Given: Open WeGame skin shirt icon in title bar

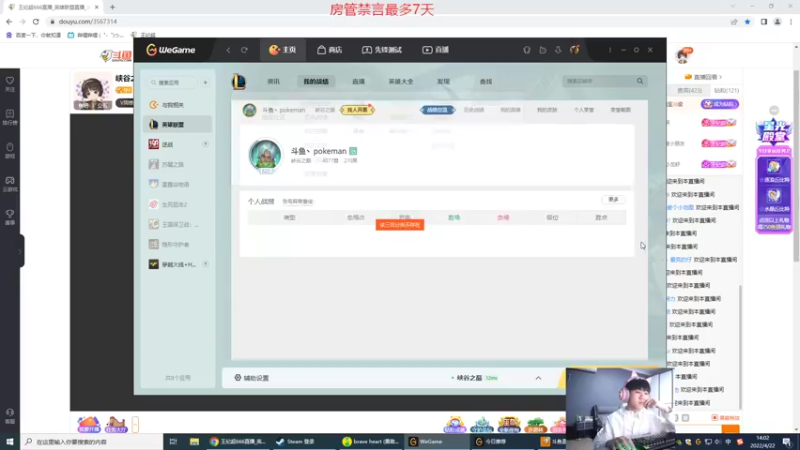Looking at the screenshot, I should click(x=527, y=50).
